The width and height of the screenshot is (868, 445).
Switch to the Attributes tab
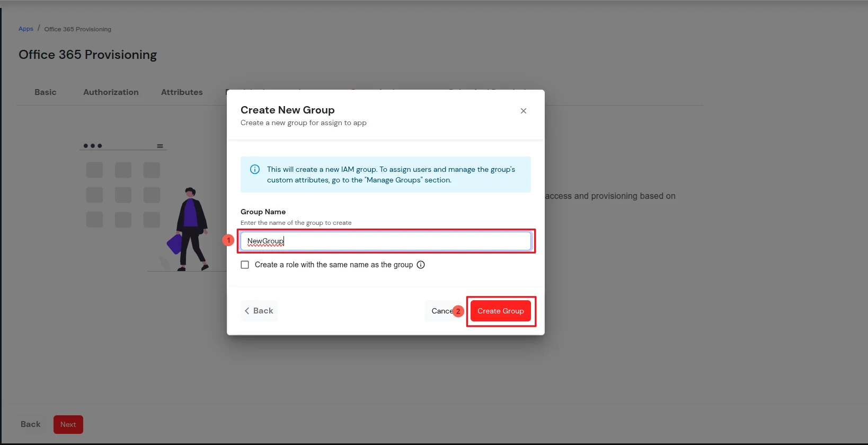182,92
